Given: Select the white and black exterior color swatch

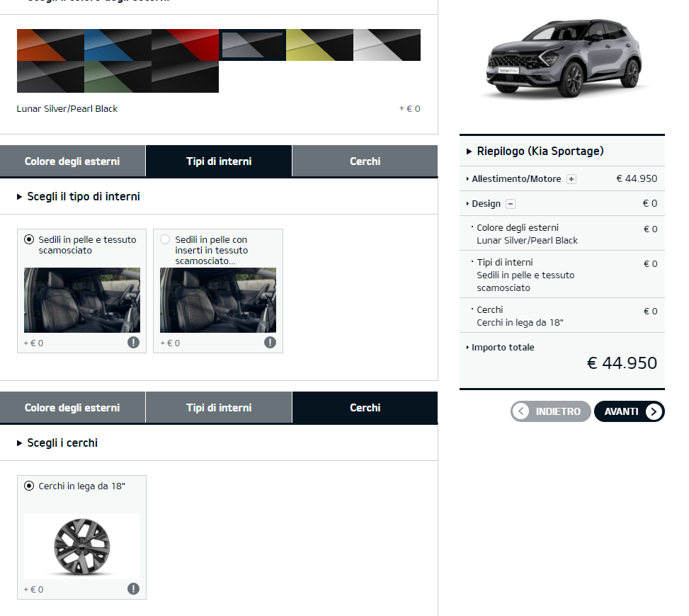Looking at the screenshot, I should tap(387, 45).
